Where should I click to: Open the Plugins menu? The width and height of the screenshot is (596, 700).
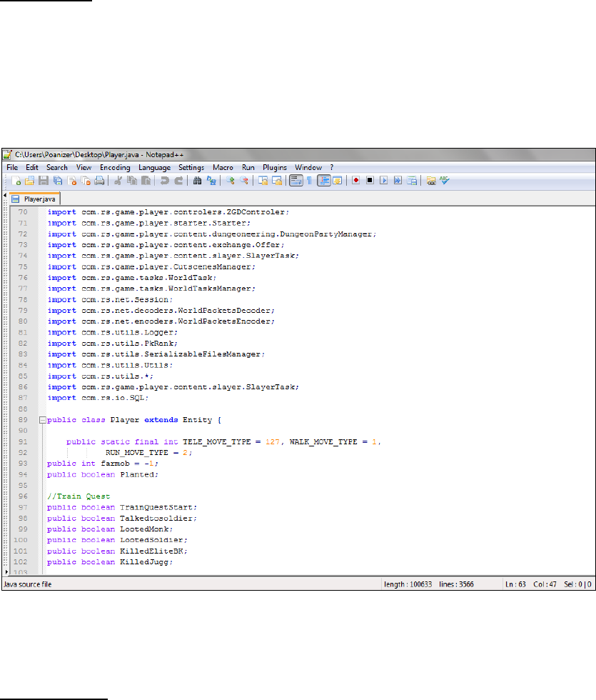tap(275, 167)
